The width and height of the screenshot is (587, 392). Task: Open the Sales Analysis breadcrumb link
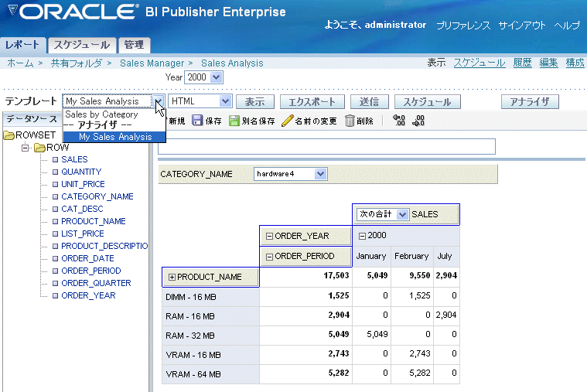click(x=232, y=63)
